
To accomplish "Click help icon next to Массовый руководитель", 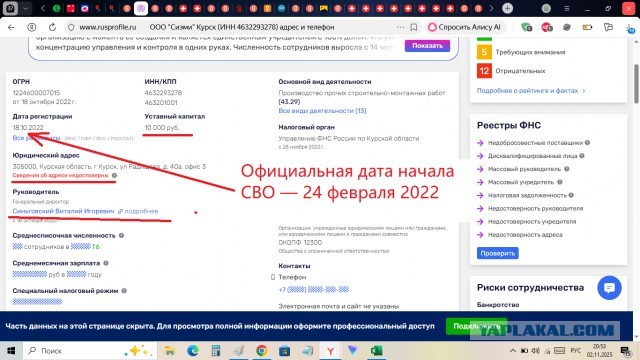I will [567, 169].
